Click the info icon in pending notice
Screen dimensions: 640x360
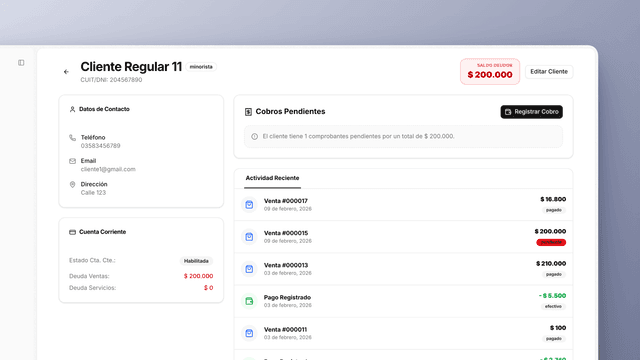pos(254,136)
